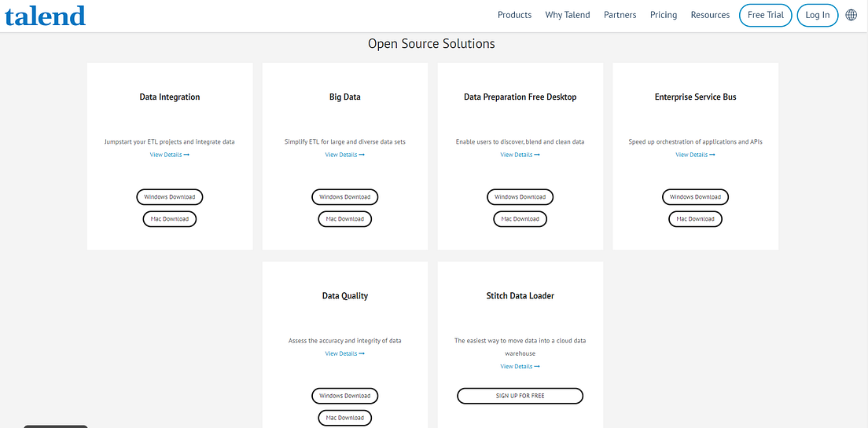This screenshot has width=868, height=428.
Task: Open the Resources menu
Action: pyautogui.click(x=710, y=15)
